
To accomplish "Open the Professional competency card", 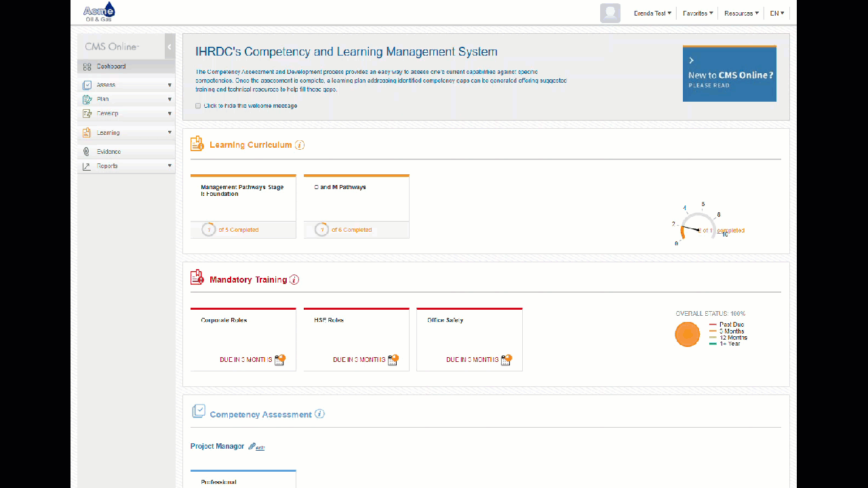I will [x=243, y=479].
